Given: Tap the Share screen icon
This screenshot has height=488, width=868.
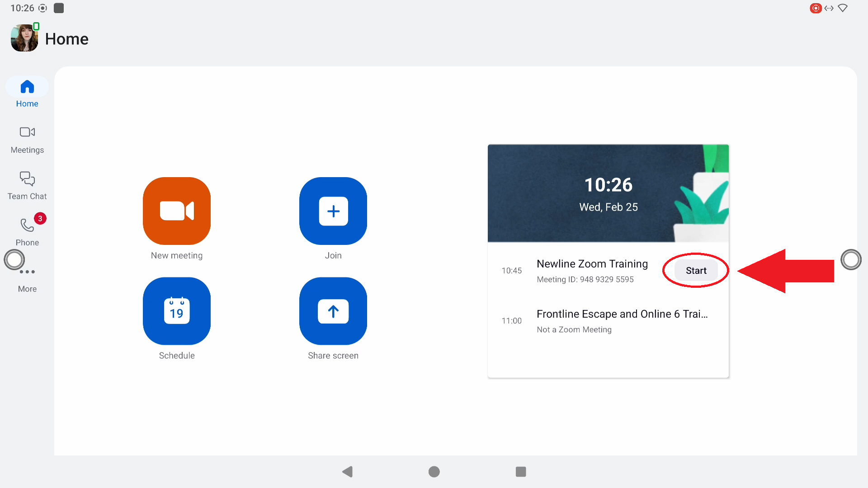Looking at the screenshot, I should (x=333, y=311).
